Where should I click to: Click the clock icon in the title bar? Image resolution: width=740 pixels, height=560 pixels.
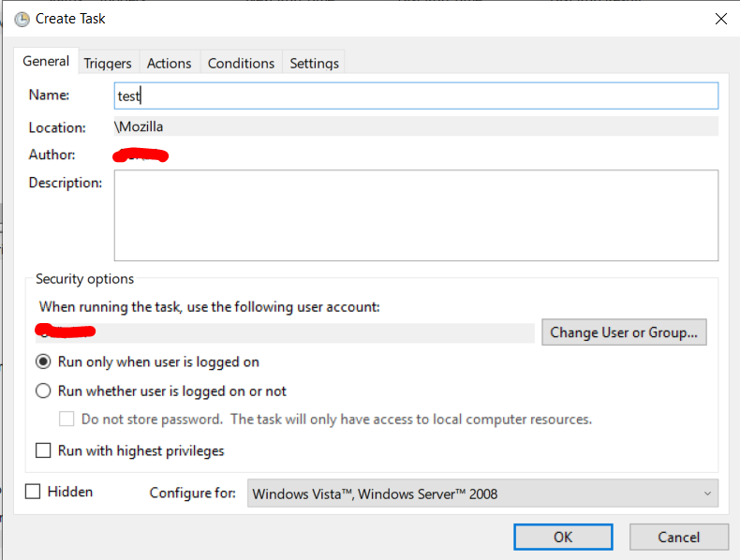pos(22,19)
